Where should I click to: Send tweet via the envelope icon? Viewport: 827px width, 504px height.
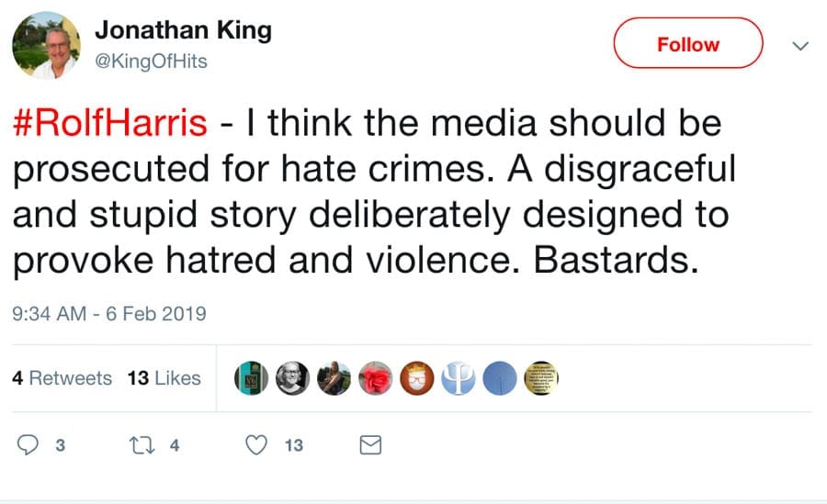368,445
